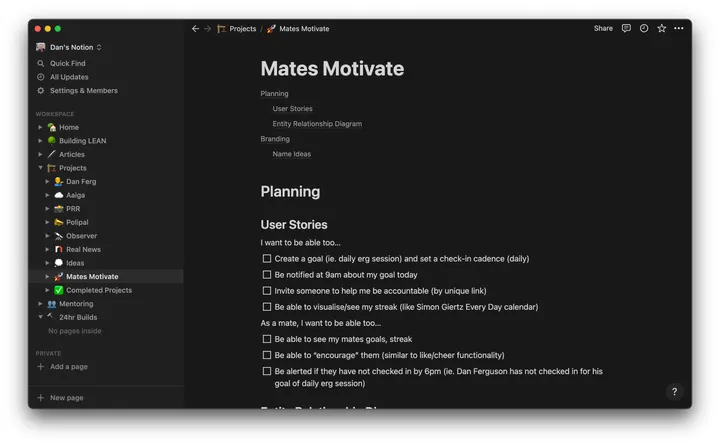Jump to Branding contents link
The height and width of the screenshot is (446, 720).
click(x=275, y=139)
